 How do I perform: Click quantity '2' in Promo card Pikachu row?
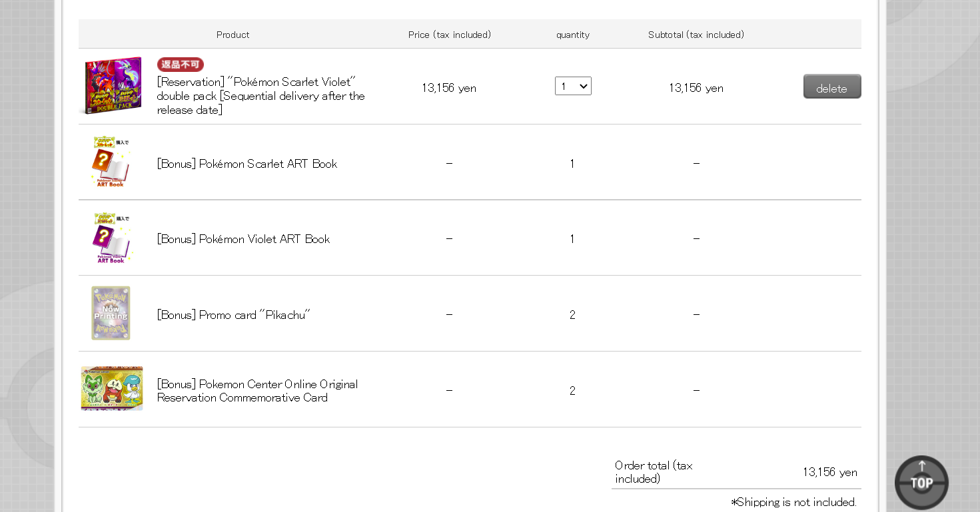(572, 315)
